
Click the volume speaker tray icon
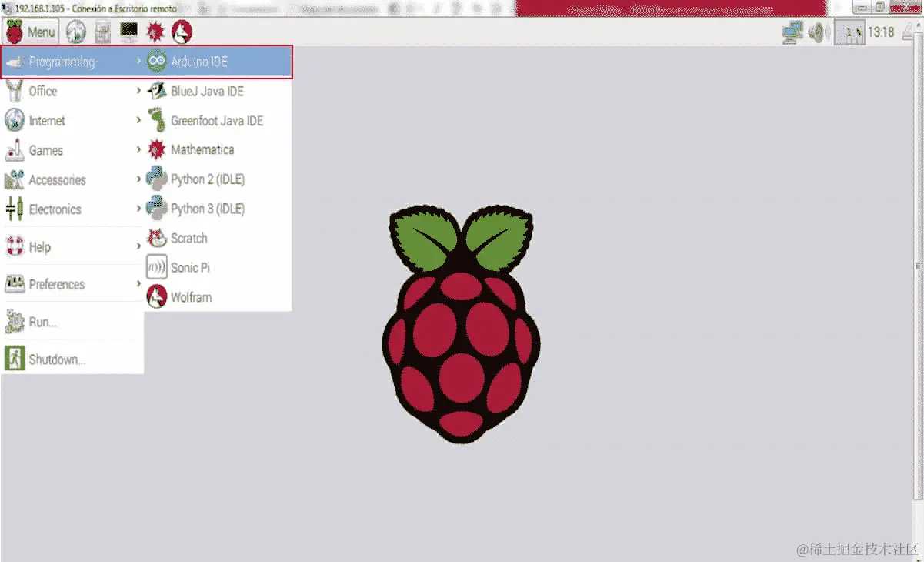pyautogui.click(x=817, y=32)
